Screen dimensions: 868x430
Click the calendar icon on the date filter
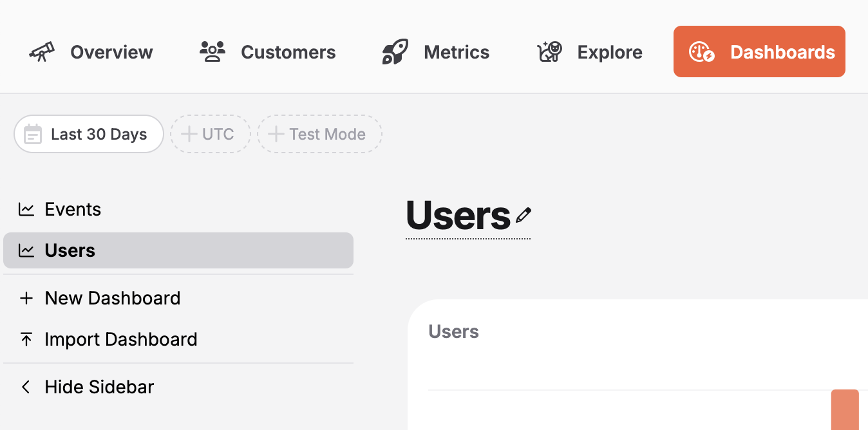[33, 134]
